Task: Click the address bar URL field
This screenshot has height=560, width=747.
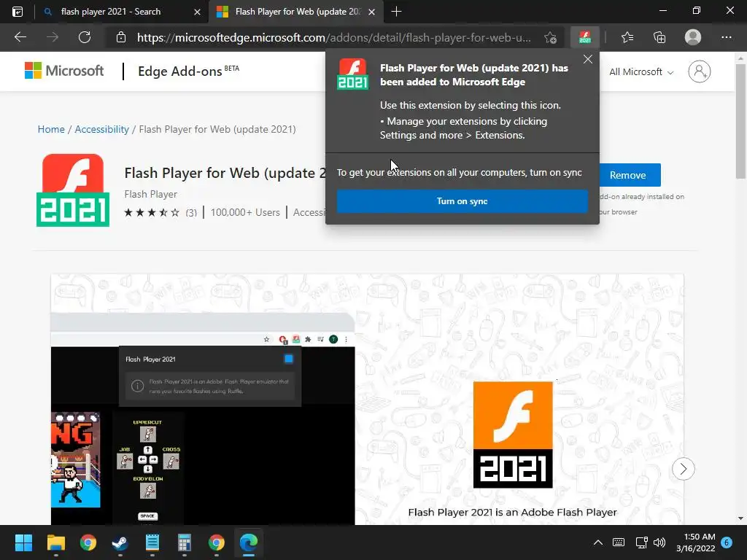Action: pos(333,38)
